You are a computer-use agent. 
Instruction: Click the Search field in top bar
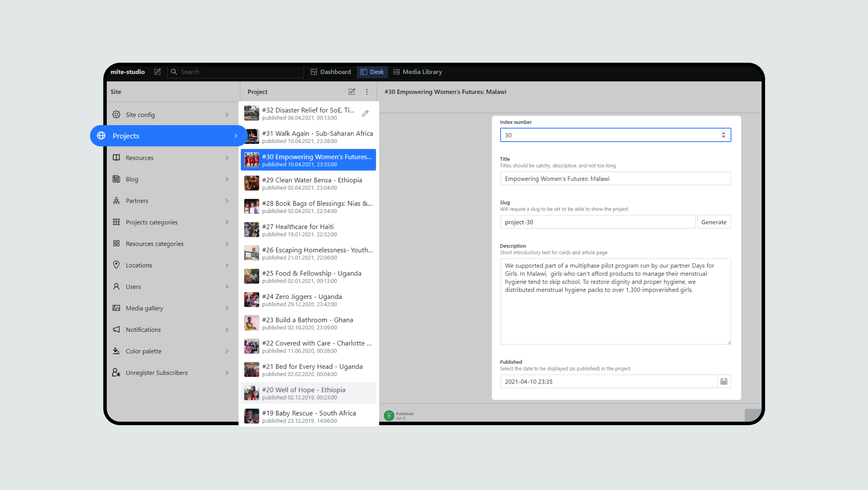click(x=236, y=72)
